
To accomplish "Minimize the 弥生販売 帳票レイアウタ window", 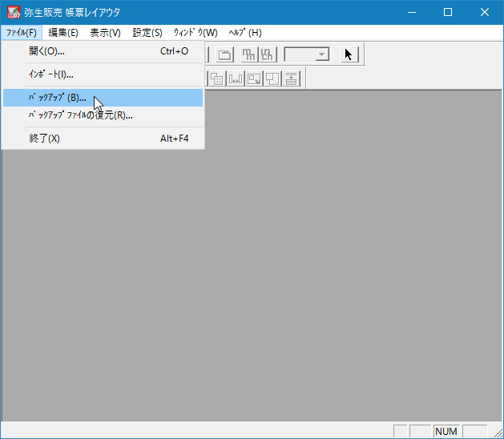I will pos(412,12).
